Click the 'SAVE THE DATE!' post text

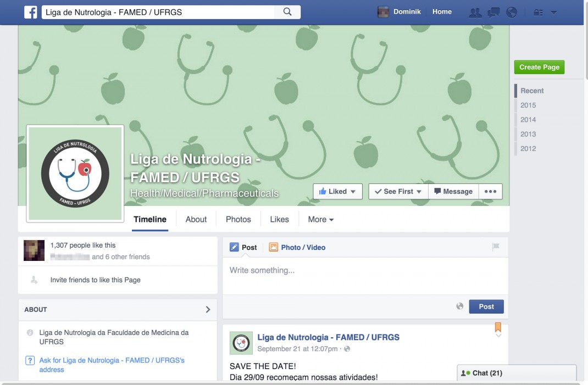click(263, 366)
